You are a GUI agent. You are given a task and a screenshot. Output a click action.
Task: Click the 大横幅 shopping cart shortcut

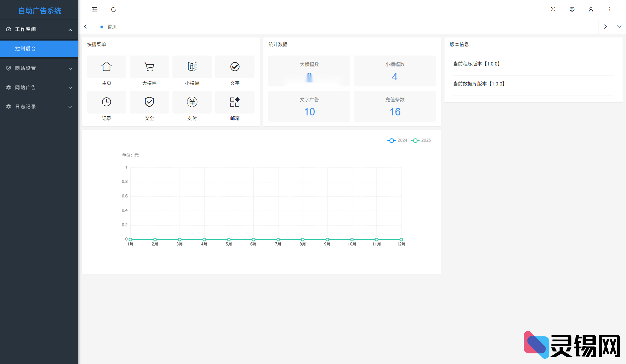(149, 67)
